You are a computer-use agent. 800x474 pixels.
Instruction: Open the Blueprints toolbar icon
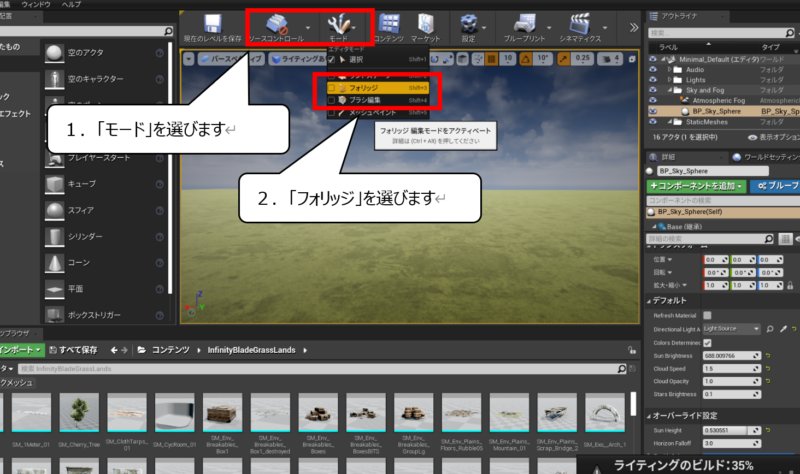(x=524, y=24)
